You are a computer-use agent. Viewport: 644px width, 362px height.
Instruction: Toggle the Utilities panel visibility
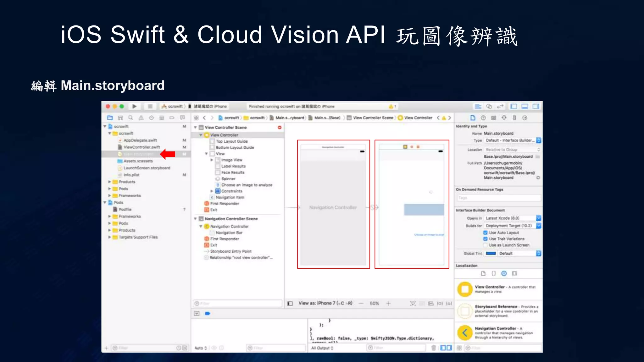coord(536,106)
